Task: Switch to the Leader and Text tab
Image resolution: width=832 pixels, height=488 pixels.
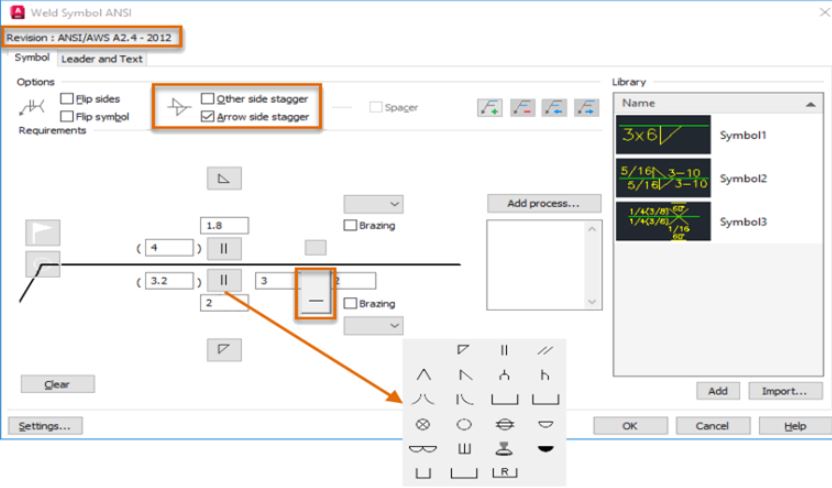Action: (102, 59)
